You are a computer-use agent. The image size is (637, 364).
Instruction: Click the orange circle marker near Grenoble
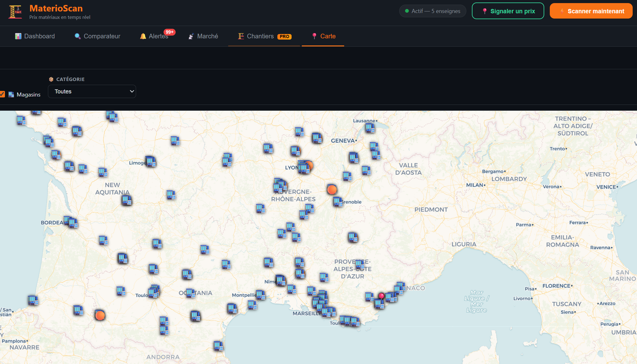[x=332, y=190]
